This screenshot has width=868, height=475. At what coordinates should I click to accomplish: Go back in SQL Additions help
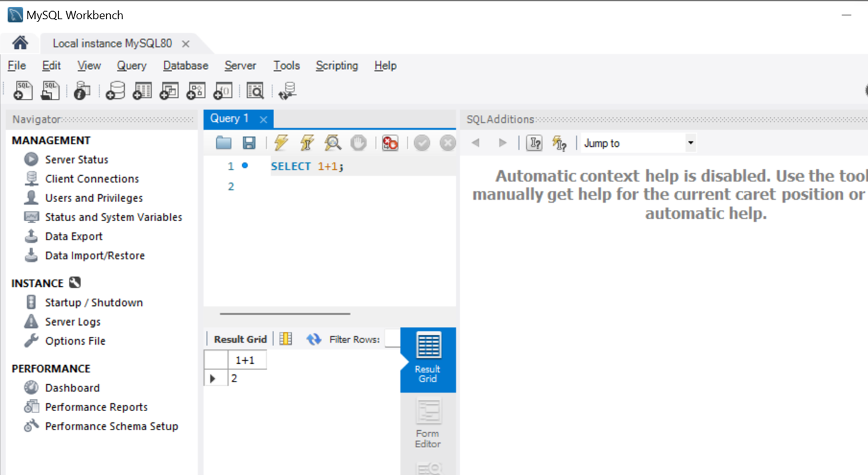click(475, 143)
